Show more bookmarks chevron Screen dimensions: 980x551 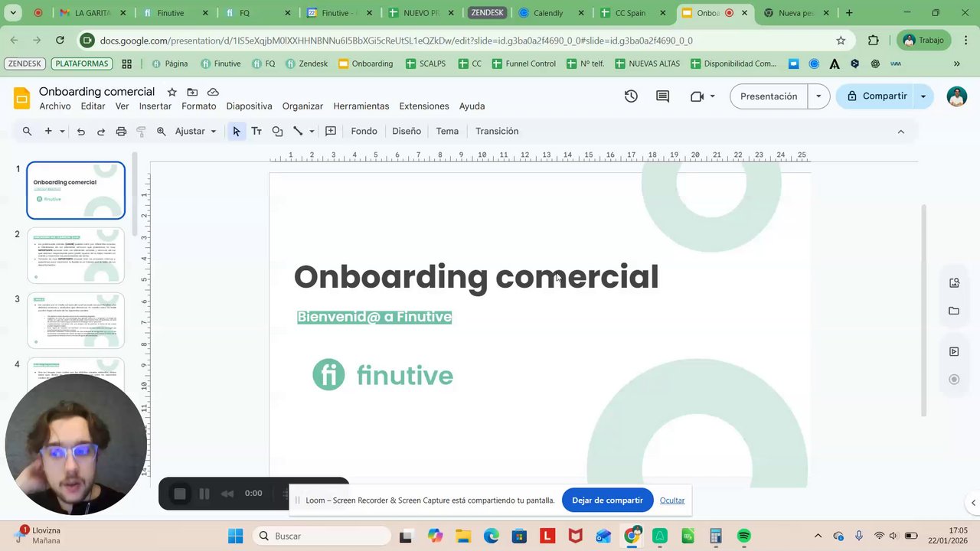[x=956, y=64]
